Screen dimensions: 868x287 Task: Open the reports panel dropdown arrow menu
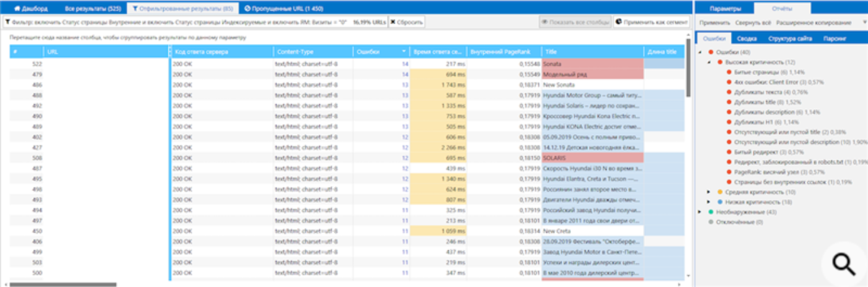[864, 22]
